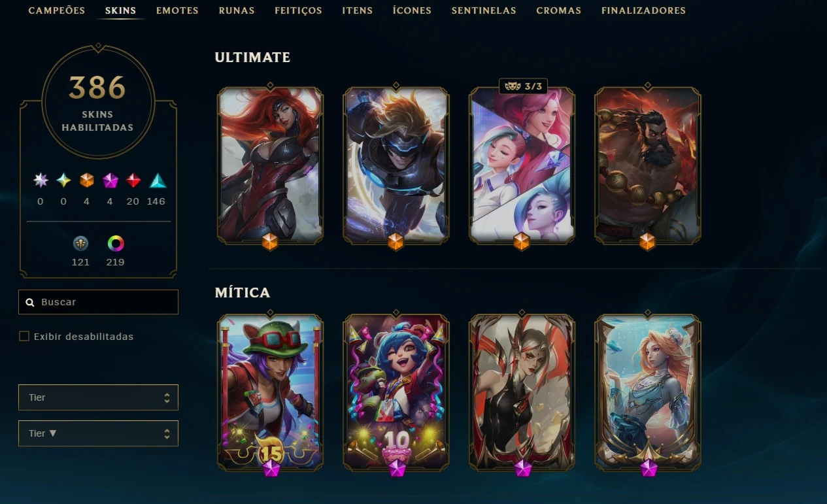This screenshot has width=827, height=504.
Task: Click the pink Mythic tier gem icon
Action: click(x=110, y=180)
